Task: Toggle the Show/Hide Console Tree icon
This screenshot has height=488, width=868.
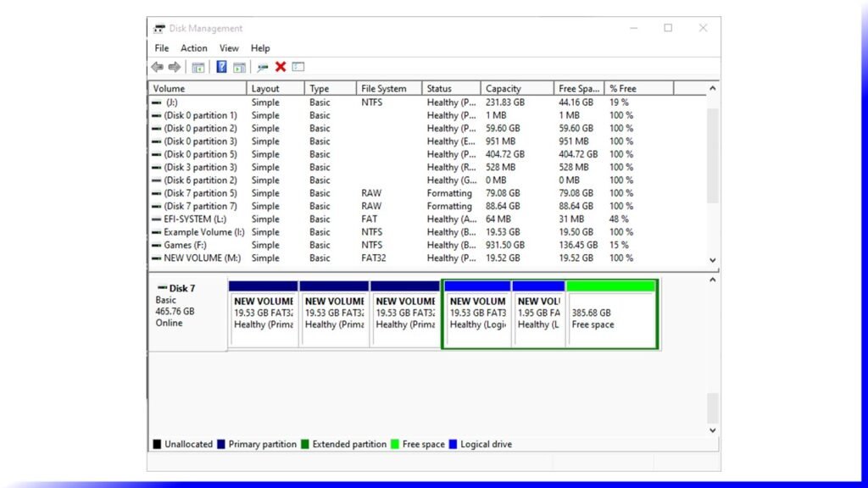Action: tap(198, 67)
